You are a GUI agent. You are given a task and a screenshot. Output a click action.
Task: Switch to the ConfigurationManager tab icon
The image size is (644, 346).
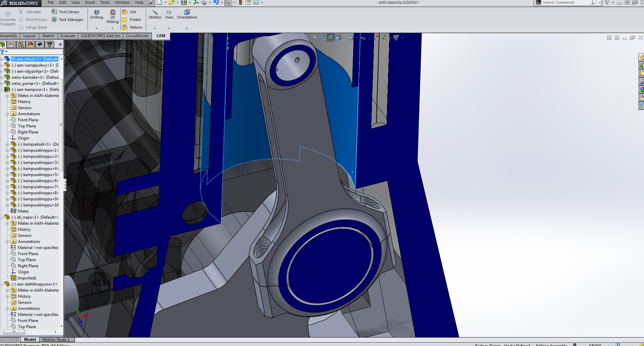click(x=21, y=45)
